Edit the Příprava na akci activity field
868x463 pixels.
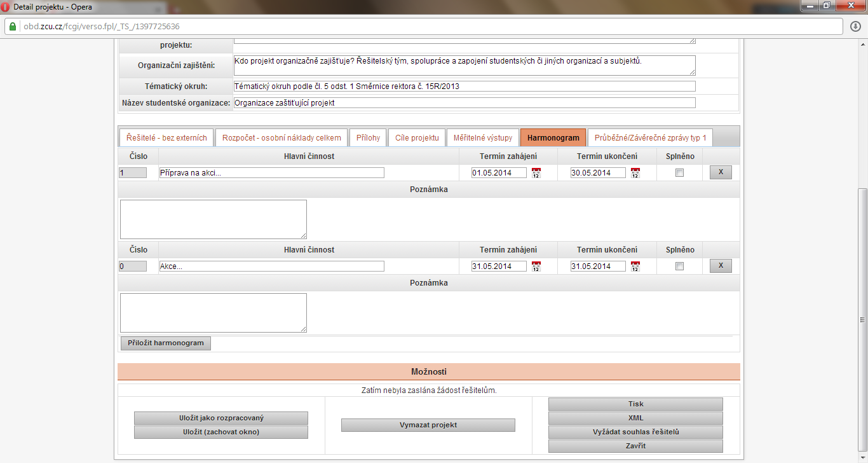(x=271, y=172)
